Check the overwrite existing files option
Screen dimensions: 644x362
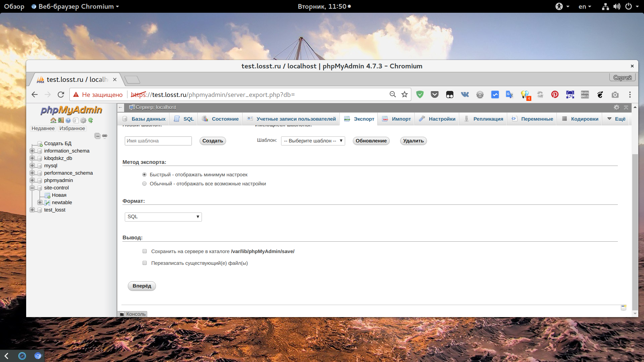pyautogui.click(x=145, y=263)
